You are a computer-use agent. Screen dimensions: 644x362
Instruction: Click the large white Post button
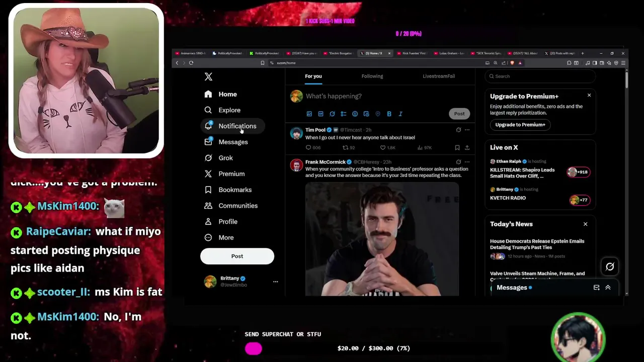click(x=237, y=256)
